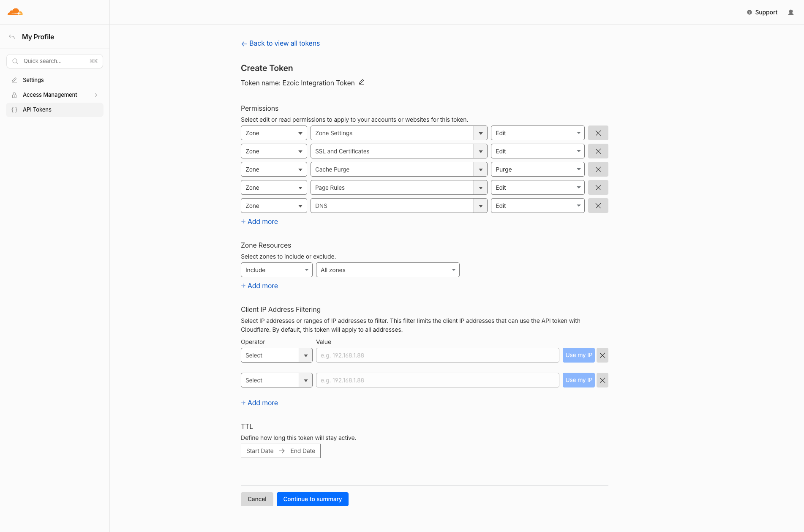Open the Include zone resources dropdown
This screenshot has height=532, width=804.
pyautogui.click(x=277, y=270)
